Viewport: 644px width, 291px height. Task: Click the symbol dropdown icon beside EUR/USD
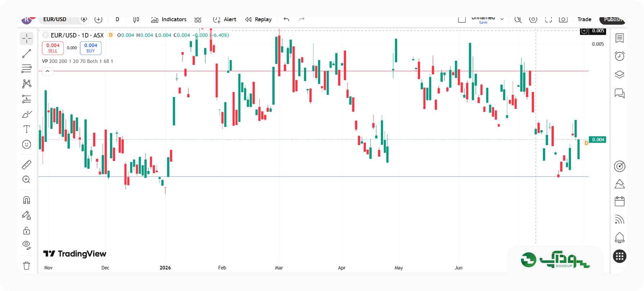point(84,19)
